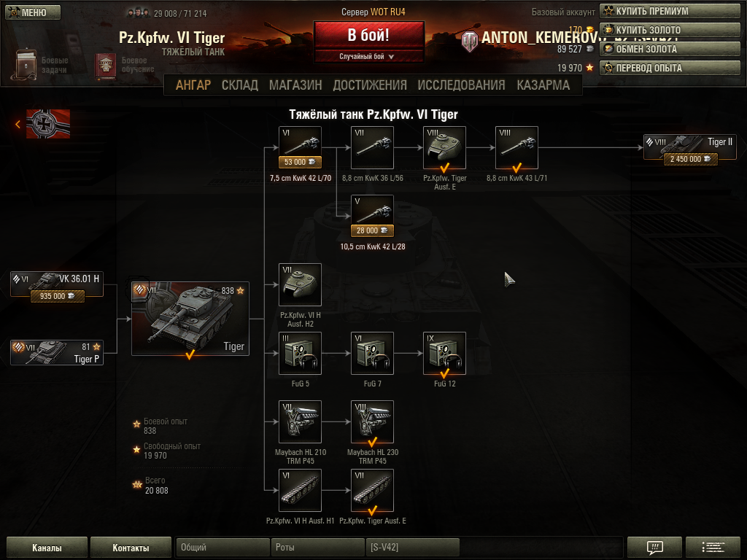The width and height of the screenshot is (747, 560).
Task: Select the Maybach HL 210 TRM P45 engine
Action: click(x=300, y=422)
